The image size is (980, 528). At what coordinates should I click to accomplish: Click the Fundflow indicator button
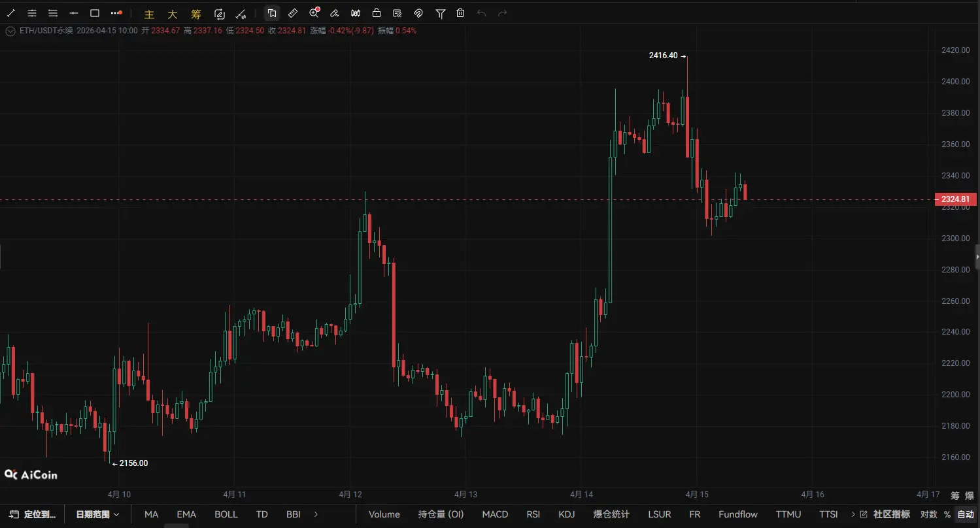[x=738, y=514]
